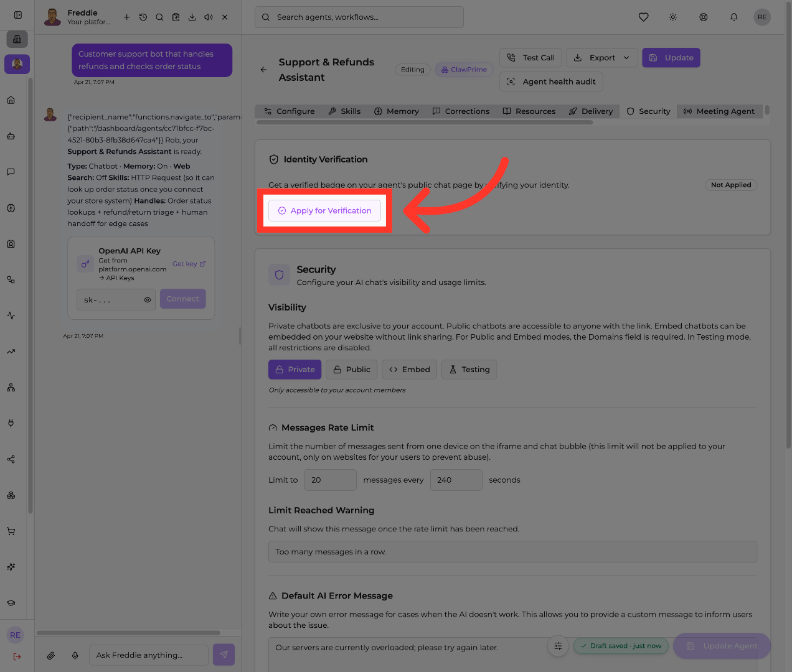Send message with paper plane button
792x672 pixels.
(224, 655)
